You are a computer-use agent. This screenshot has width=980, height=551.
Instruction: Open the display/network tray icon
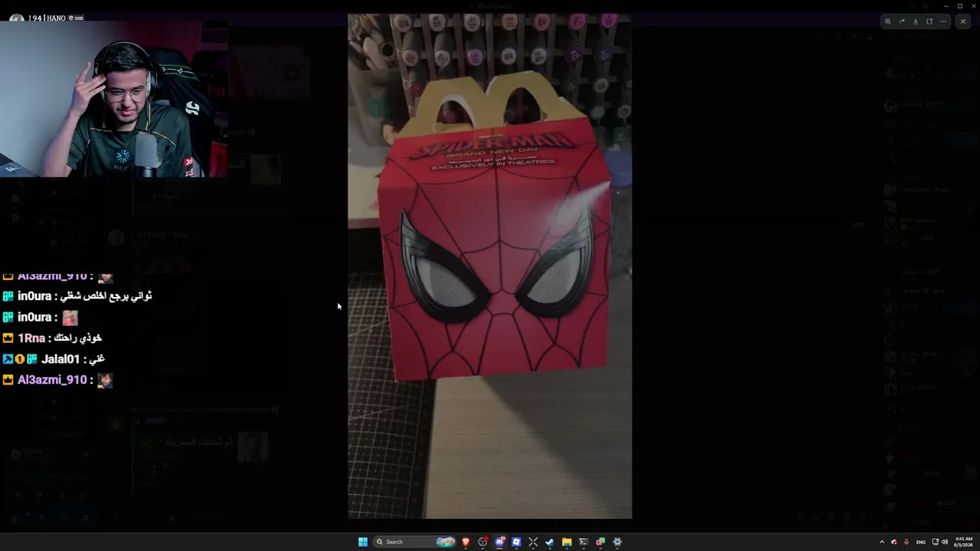[x=935, y=542]
